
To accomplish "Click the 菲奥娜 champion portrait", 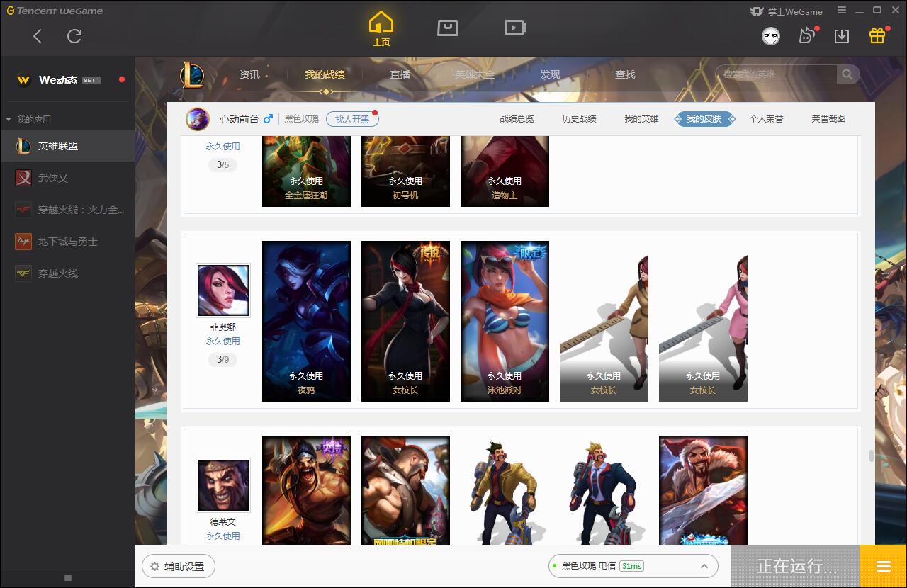I will coord(223,290).
